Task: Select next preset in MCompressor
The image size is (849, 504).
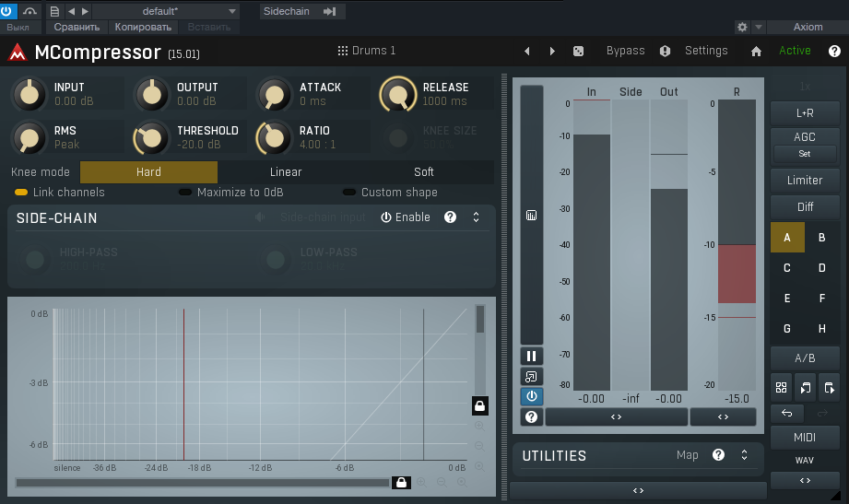Action: click(552, 51)
